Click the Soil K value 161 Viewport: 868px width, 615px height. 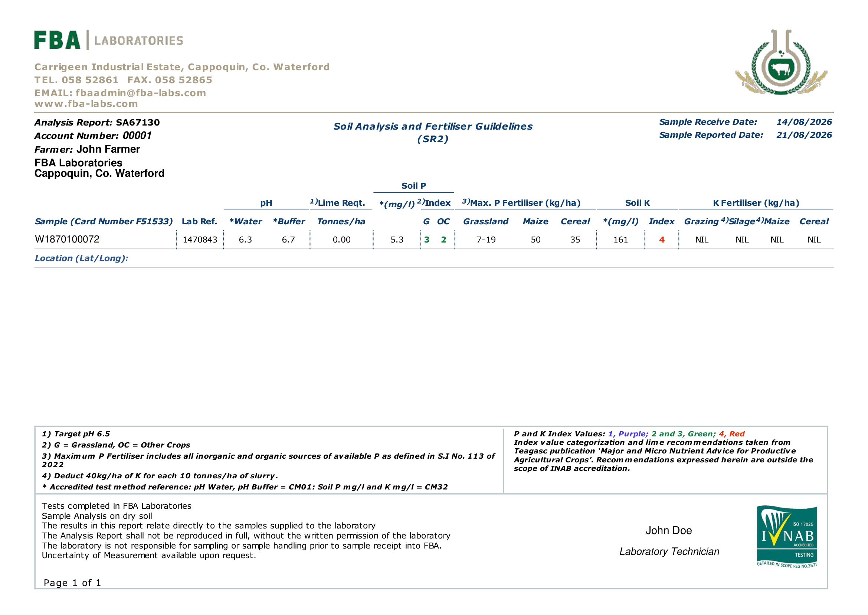620,240
